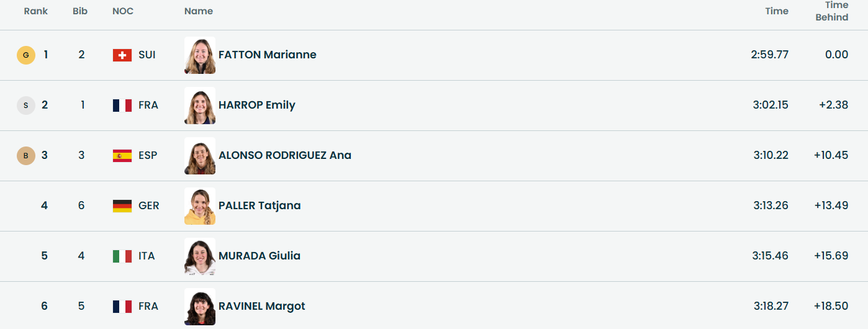Click the French flag beside RAVINEL Margot
The height and width of the screenshot is (329, 868).
pos(122,307)
